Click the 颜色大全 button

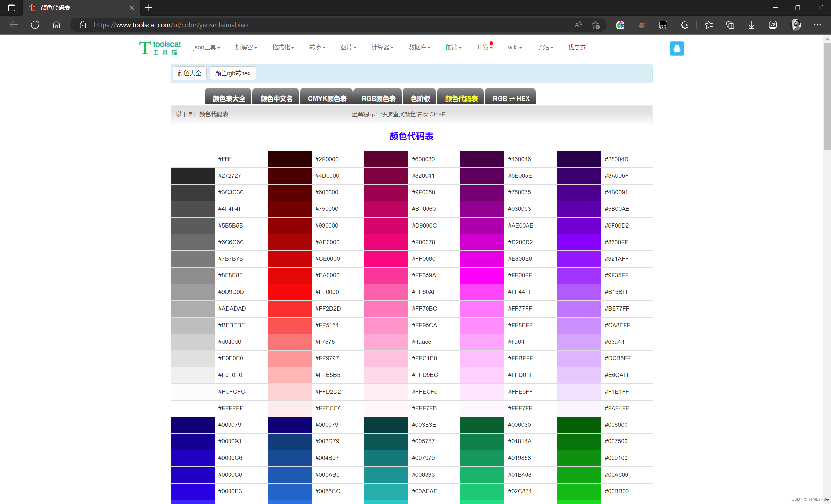tap(190, 73)
